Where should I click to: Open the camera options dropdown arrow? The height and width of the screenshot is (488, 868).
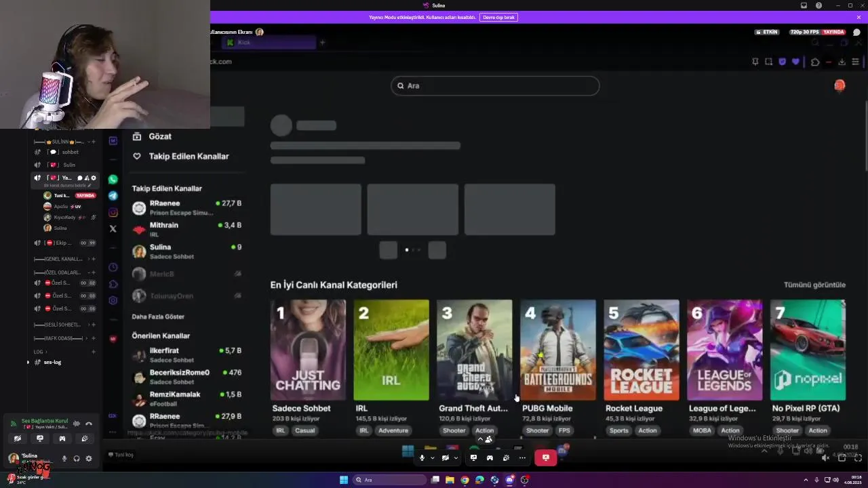(455, 458)
